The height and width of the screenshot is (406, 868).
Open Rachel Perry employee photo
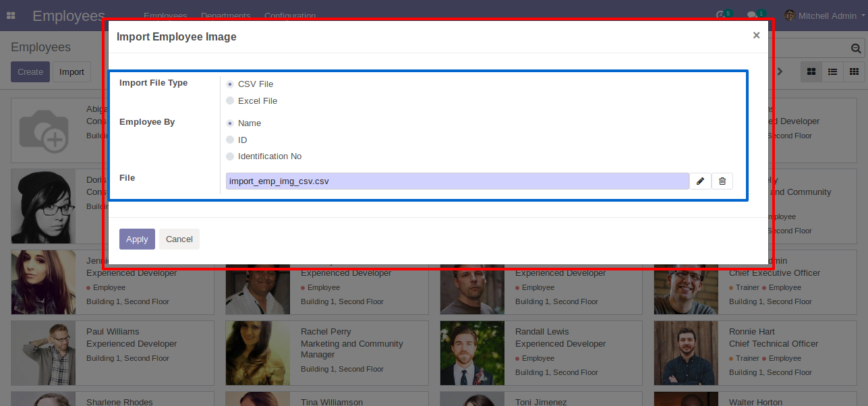point(258,353)
